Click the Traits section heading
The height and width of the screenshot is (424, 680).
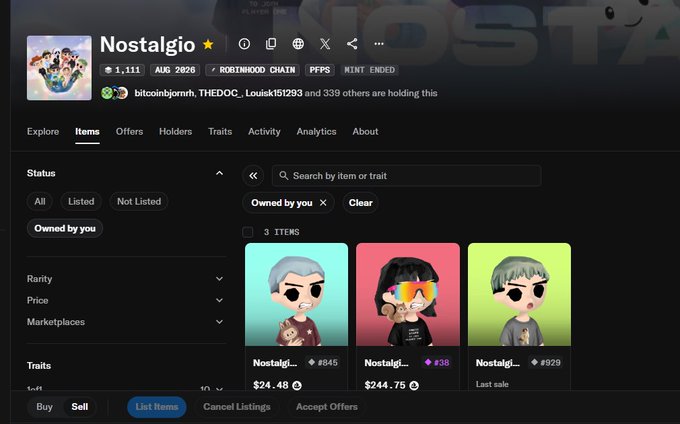[x=39, y=365]
